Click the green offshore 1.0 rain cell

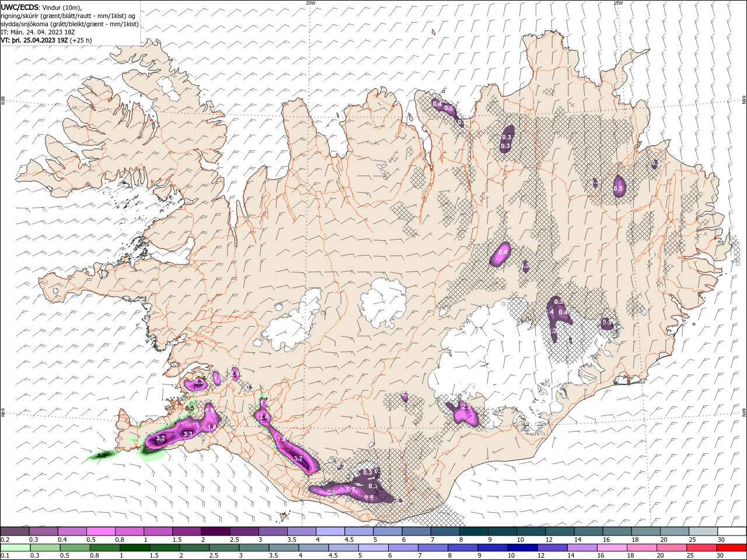(102, 456)
